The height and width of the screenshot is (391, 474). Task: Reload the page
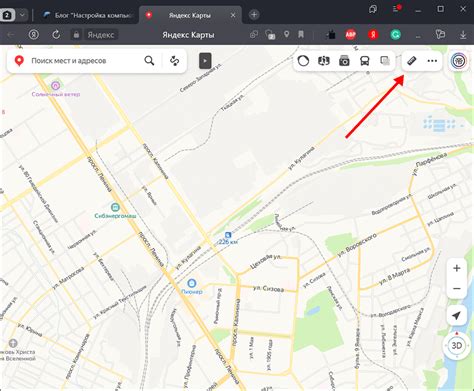tap(56, 34)
